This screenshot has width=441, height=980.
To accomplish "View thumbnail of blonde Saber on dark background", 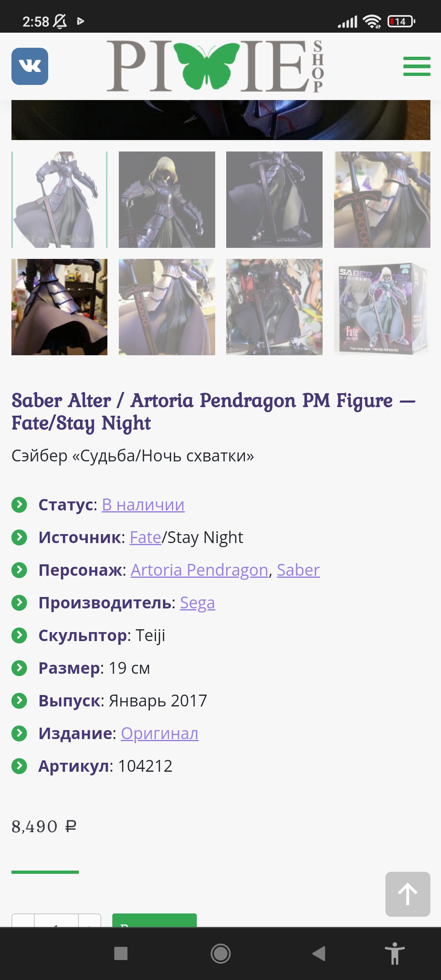I will pos(167,200).
